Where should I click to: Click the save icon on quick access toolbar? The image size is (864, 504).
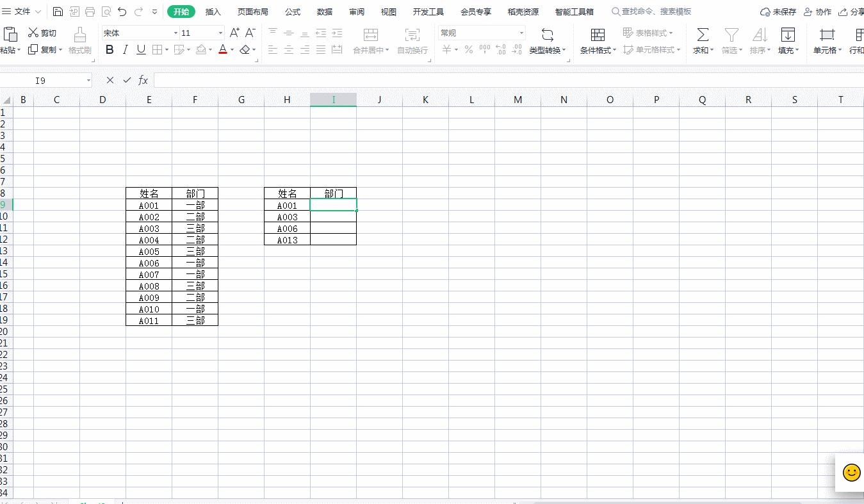[57, 11]
